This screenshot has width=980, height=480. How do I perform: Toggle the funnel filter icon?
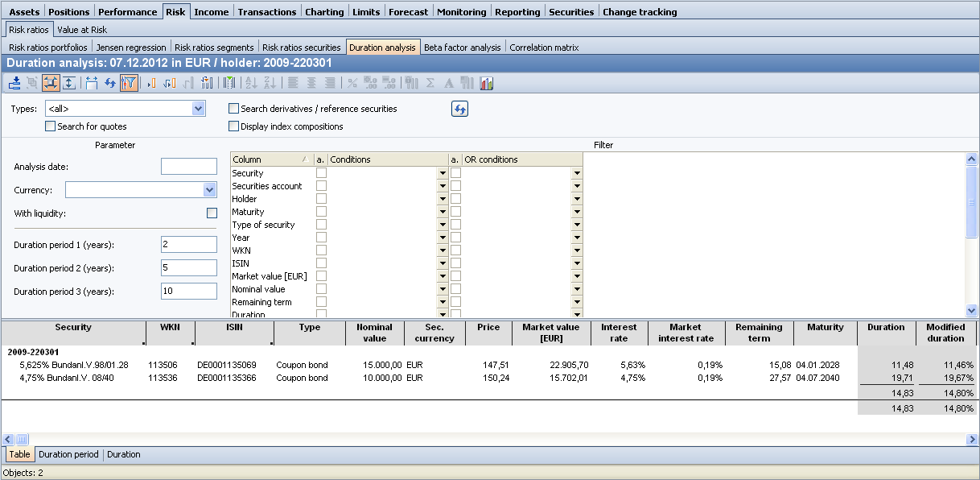[129, 83]
